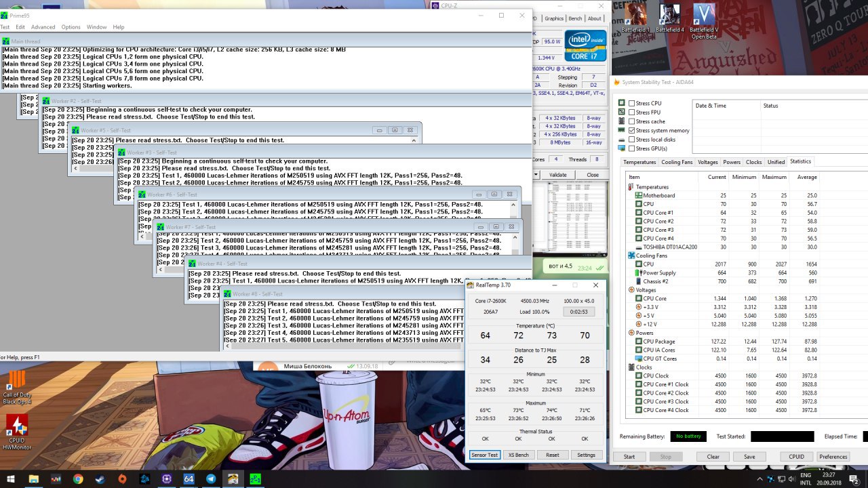Open the Windows notification center
Viewport: 868px width, 488px height.
pos(854,479)
